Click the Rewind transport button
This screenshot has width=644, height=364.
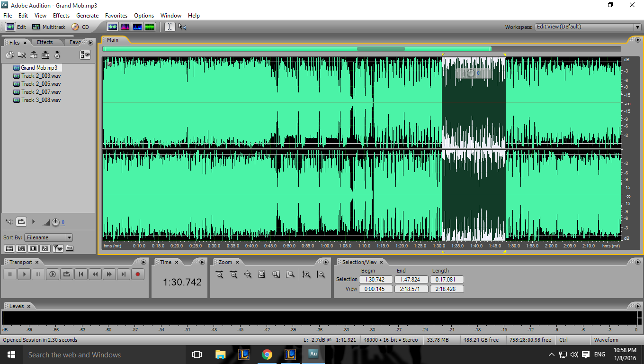(95, 274)
